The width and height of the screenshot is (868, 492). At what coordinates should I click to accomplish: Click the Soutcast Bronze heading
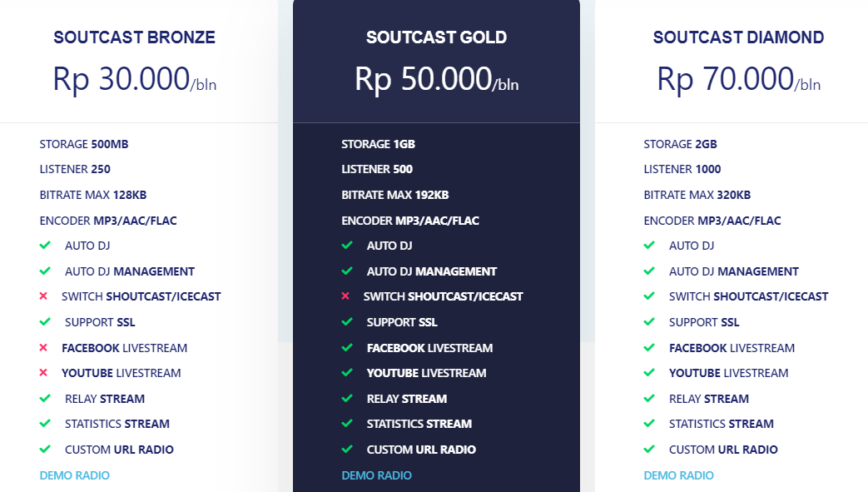(133, 37)
